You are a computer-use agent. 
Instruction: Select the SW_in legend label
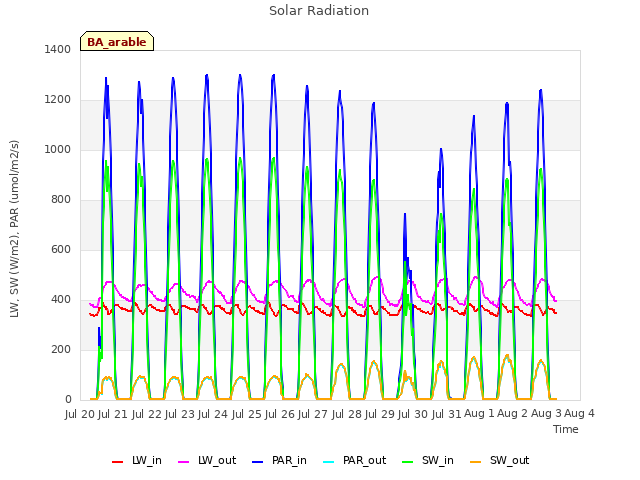click(438, 460)
